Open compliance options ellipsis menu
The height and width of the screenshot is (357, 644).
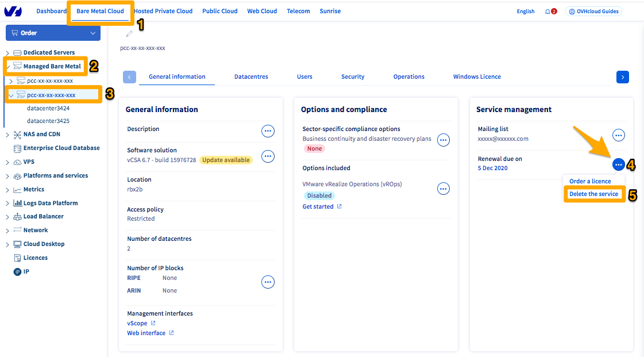click(443, 140)
